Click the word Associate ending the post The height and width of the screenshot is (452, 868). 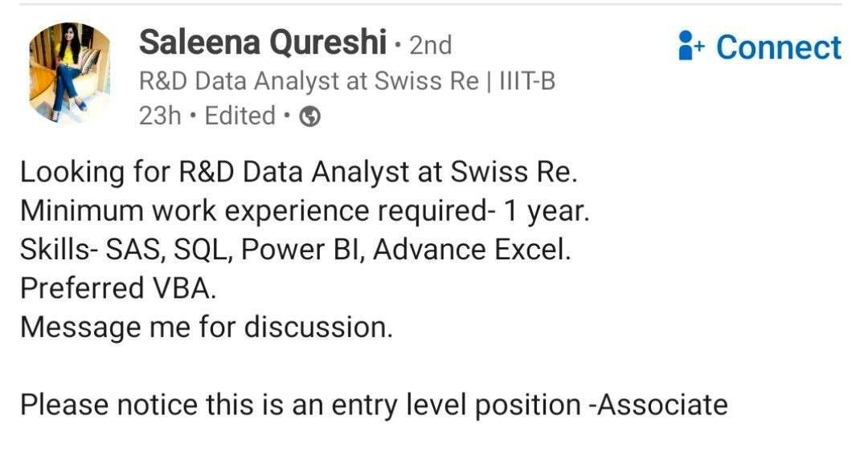(x=662, y=405)
